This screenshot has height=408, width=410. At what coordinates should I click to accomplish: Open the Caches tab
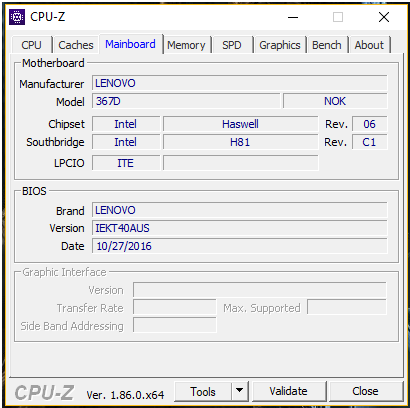[76, 45]
